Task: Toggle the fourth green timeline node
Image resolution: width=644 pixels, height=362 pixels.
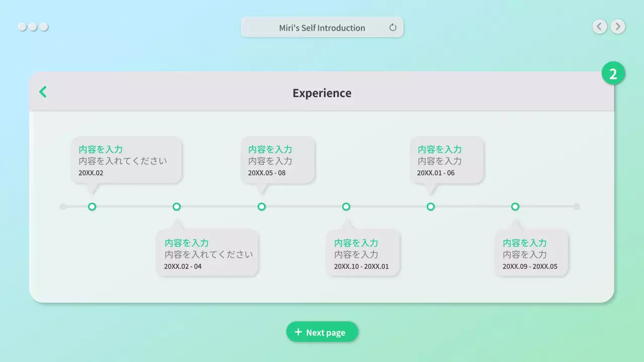Action: point(346,206)
